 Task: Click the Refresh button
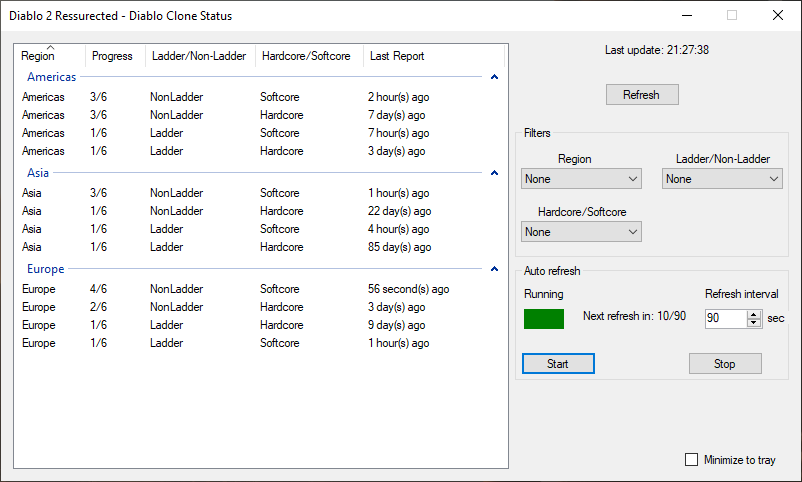641,95
